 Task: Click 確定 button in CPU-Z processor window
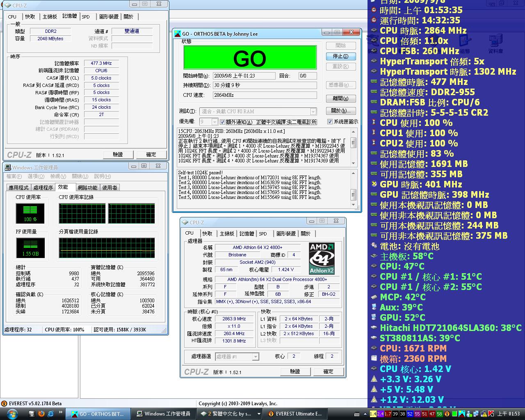point(328,372)
